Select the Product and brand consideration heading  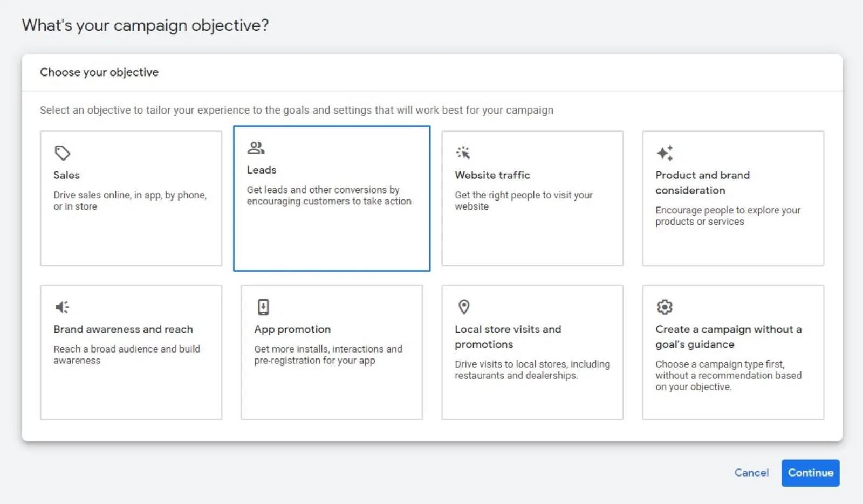(703, 183)
